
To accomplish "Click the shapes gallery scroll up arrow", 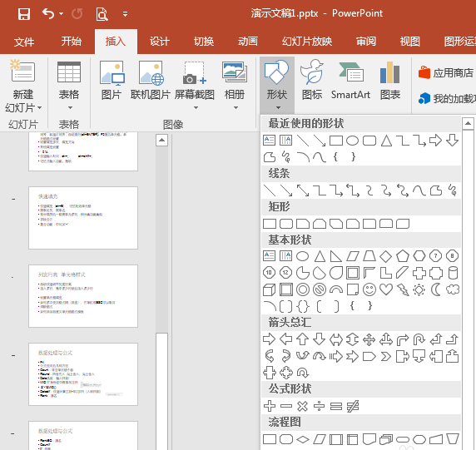I will [468, 123].
